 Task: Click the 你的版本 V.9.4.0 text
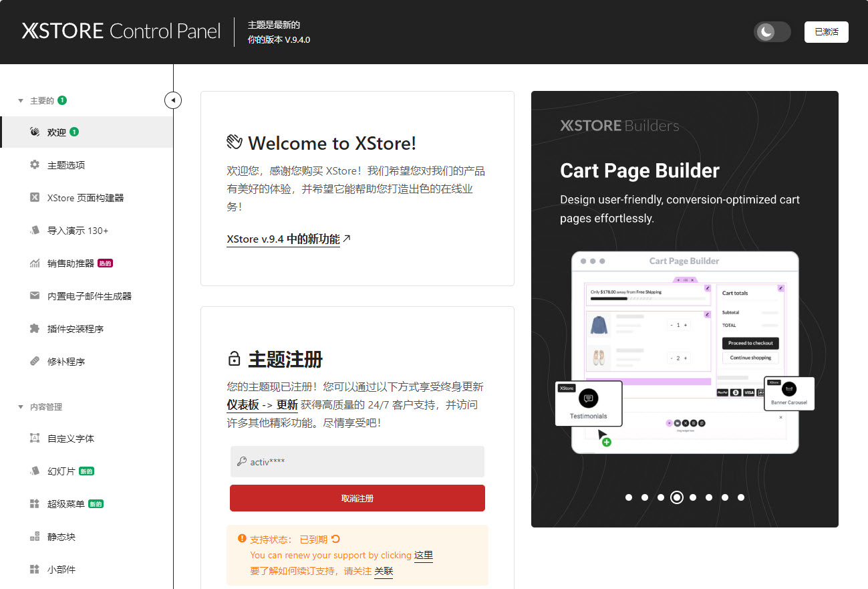pos(279,39)
